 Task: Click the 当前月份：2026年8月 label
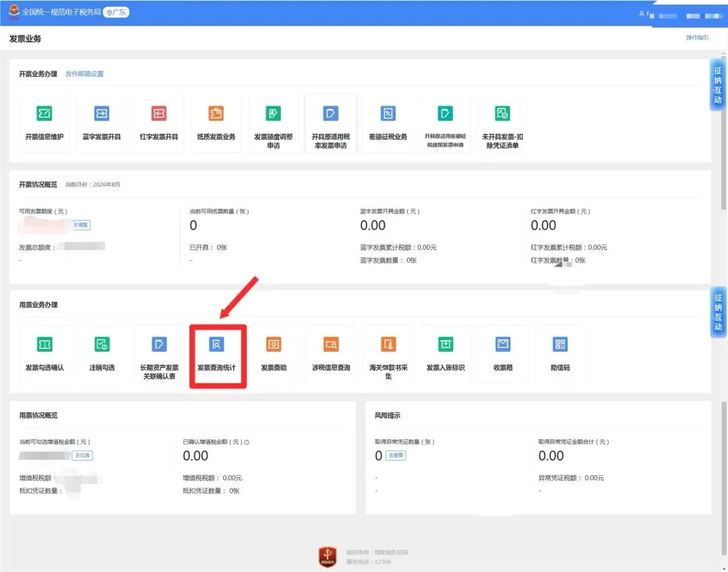click(x=92, y=185)
